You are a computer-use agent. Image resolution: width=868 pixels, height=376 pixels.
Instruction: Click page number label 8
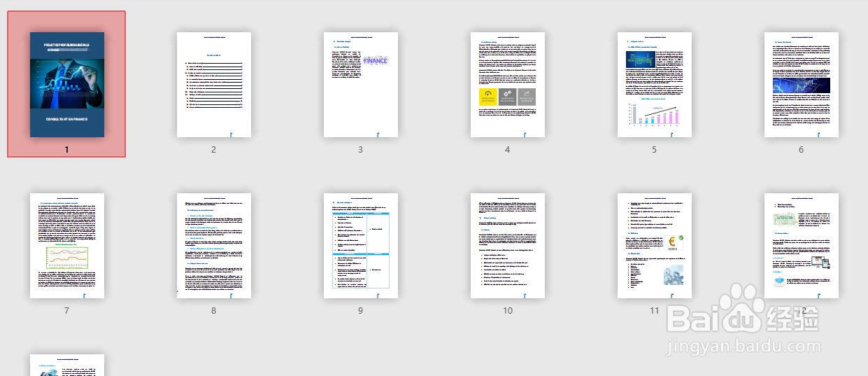click(213, 311)
